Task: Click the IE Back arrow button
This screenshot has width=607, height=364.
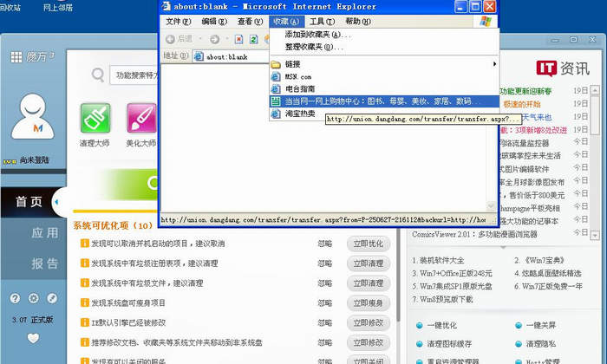Action: point(170,39)
